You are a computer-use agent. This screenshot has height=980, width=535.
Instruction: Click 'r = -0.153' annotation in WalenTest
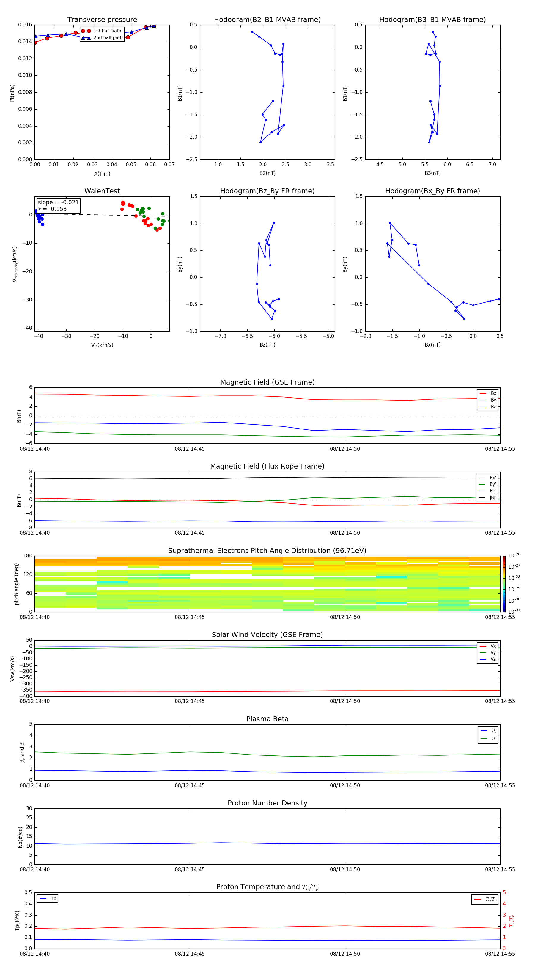[53, 209]
